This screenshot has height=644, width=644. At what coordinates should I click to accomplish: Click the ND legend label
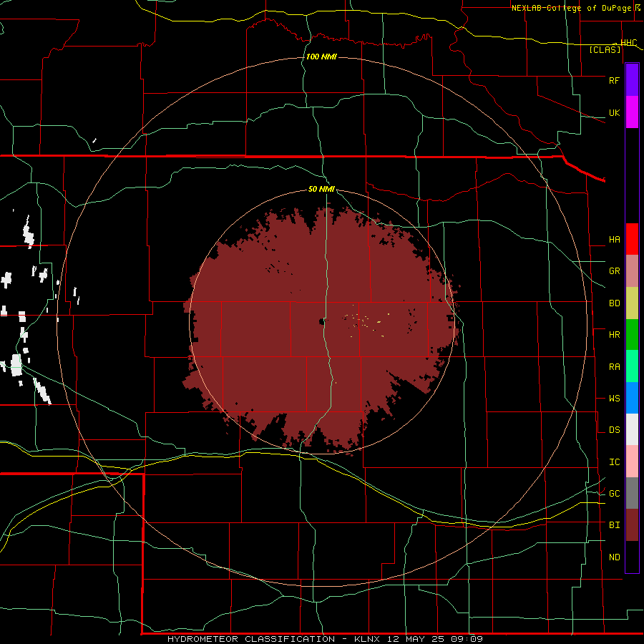pyautogui.click(x=614, y=557)
